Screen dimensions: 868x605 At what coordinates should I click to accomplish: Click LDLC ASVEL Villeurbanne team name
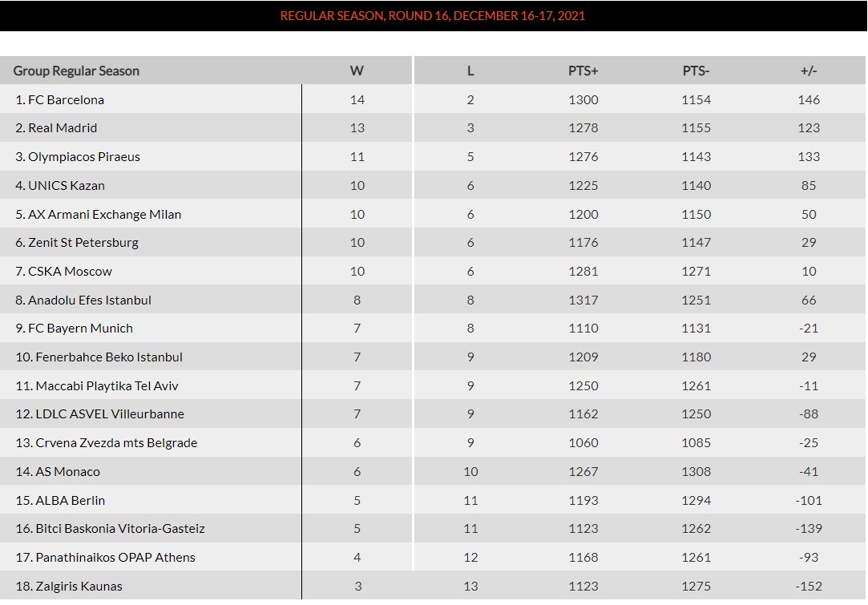pos(110,414)
